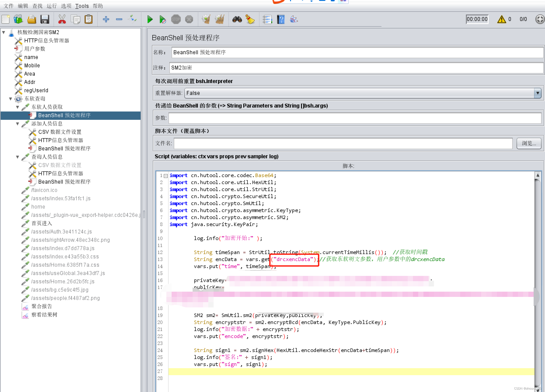Screen dimensions: 545x392
Task: Click the remote engines status icon at far right
Action: (540, 19)
